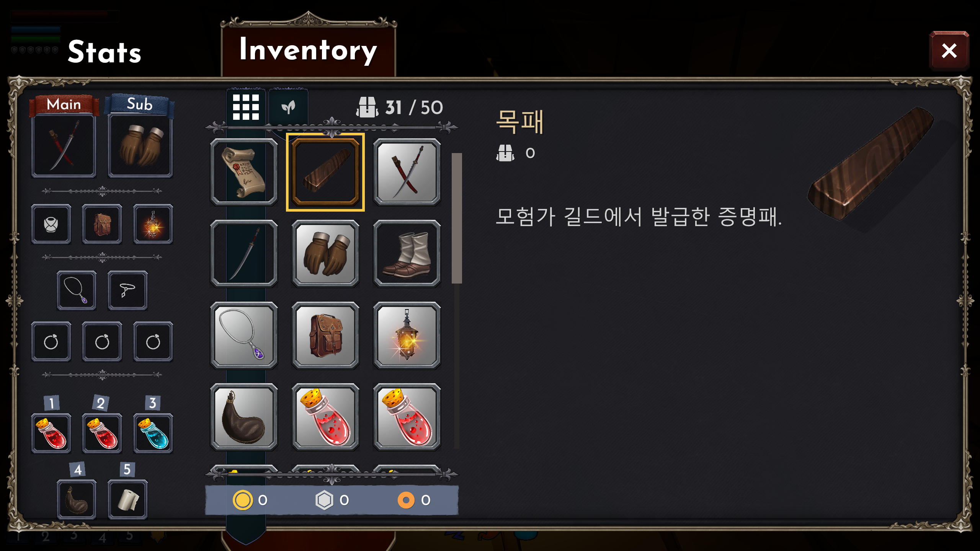This screenshot has width=980, height=551.
Task: Click the Main weapon sword slot
Action: pos(64,145)
